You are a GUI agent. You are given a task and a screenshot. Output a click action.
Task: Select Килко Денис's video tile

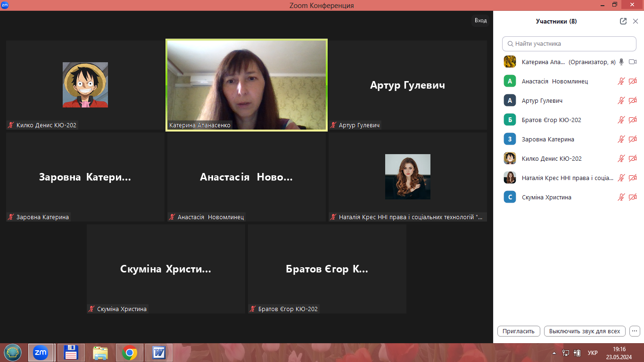point(85,85)
